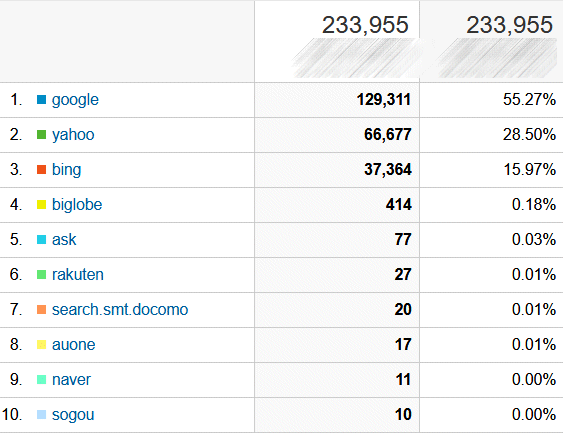Open the bing source link
This screenshot has width=563, height=433.
coord(66,170)
